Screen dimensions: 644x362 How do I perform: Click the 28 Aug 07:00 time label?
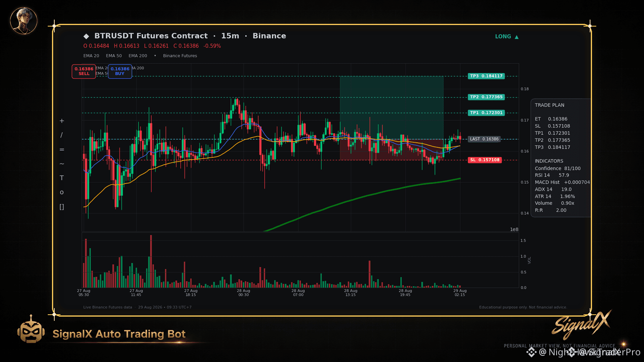[x=298, y=293]
